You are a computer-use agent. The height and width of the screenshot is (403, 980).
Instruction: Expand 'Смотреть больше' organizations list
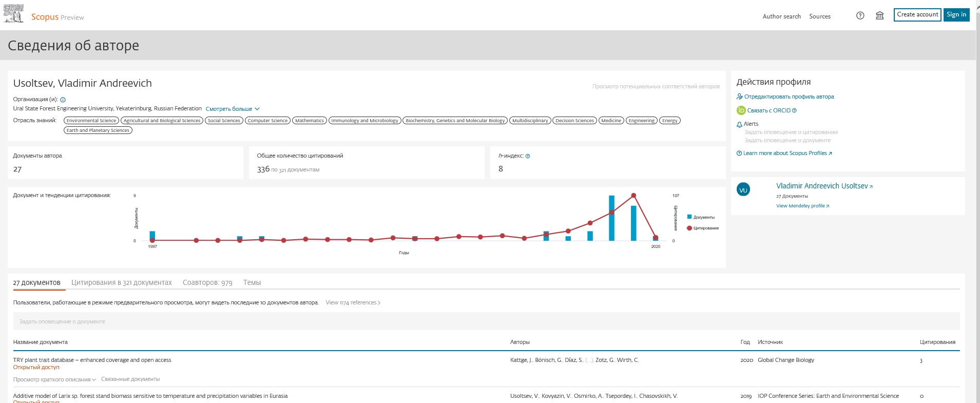point(233,109)
